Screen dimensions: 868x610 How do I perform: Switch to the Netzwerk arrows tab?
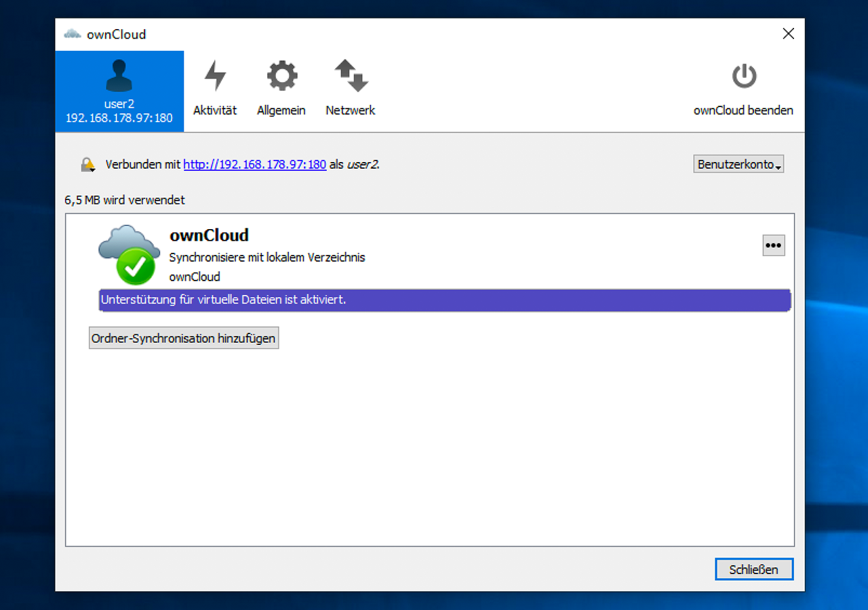(x=351, y=89)
